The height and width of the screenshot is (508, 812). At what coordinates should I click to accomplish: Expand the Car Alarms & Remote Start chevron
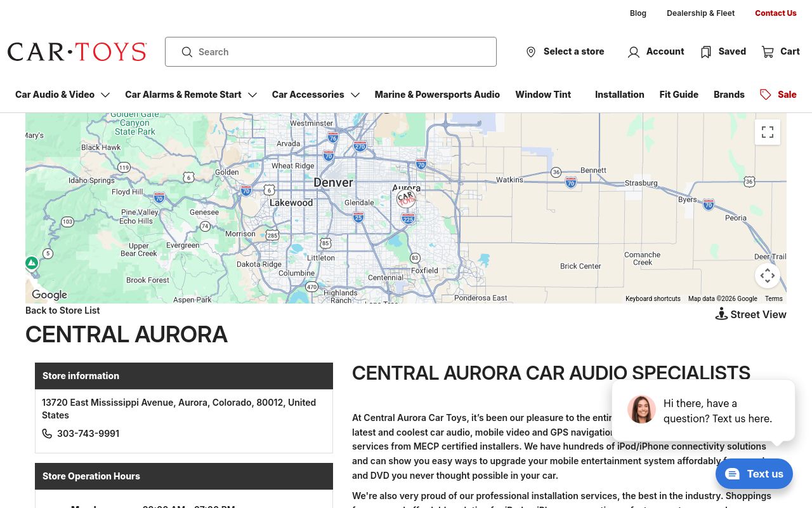click(252, 95)
